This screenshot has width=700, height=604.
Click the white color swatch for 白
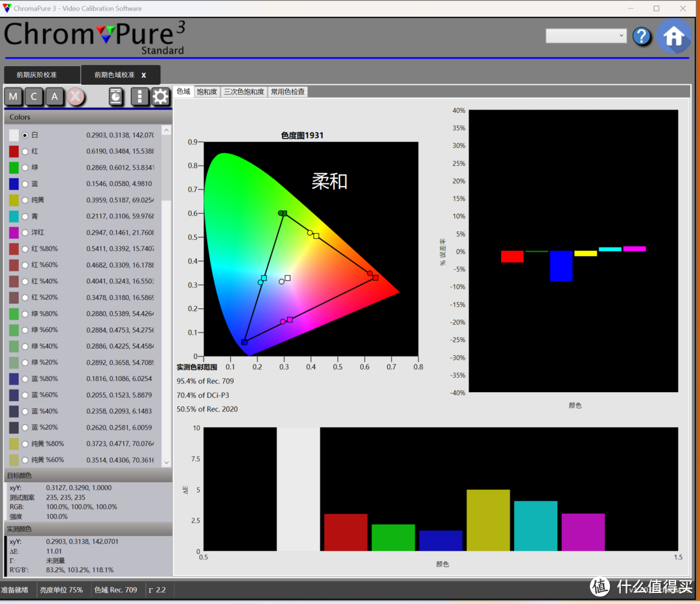tap(14, 135)
